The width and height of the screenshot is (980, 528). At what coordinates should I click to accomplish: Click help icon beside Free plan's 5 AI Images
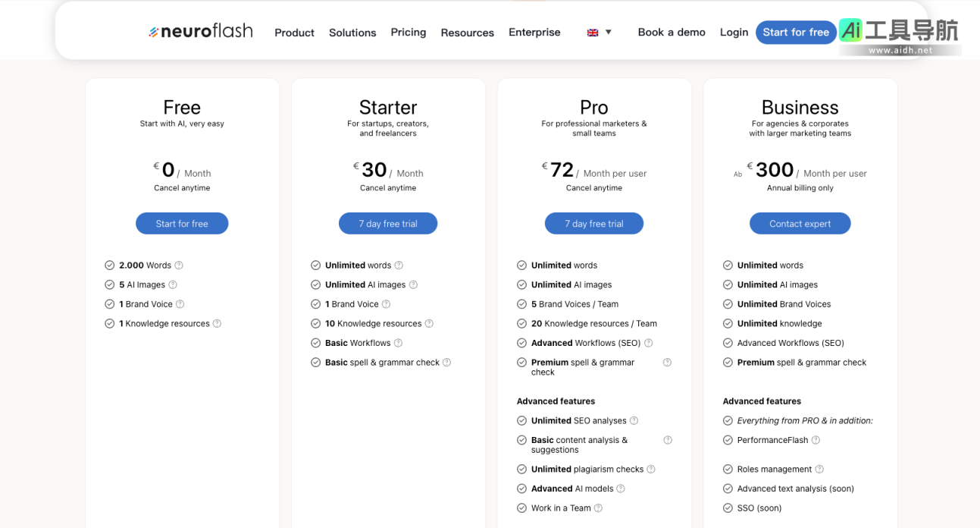(173, 285)
